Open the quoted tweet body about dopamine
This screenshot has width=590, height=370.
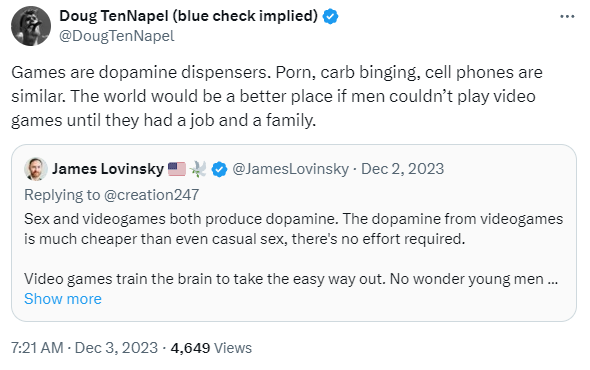293,249
